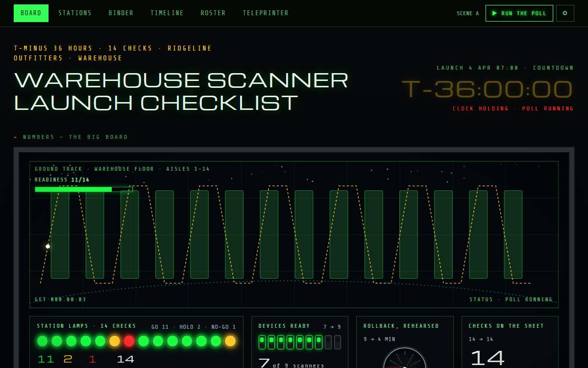Click the Scene A label

click(x=468, y=14)
